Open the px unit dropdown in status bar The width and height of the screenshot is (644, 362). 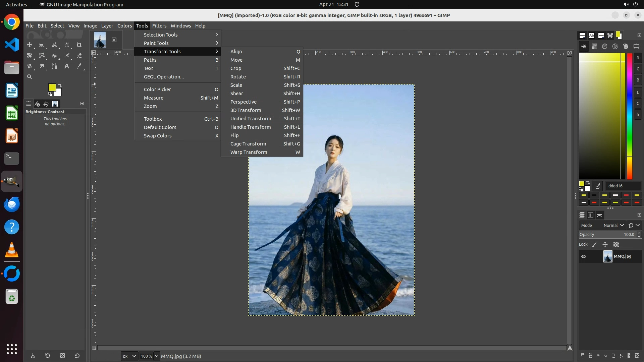(x=129, y=356)
